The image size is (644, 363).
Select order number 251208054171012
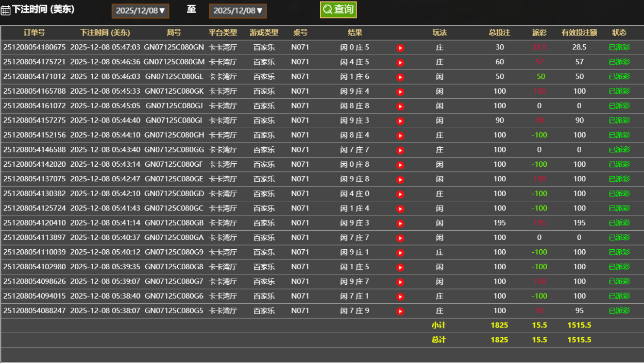[x=35, y=77]
